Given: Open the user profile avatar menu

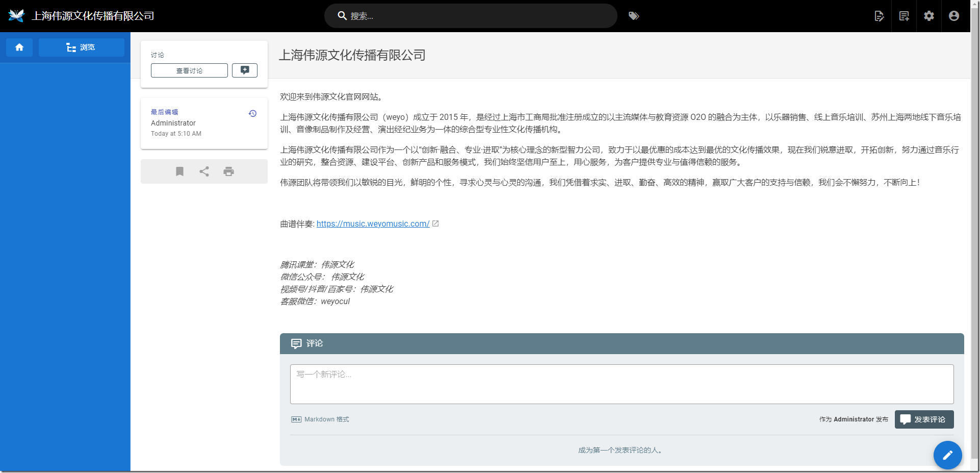Looking at the screenshot, I should click(x=953, y=16).
